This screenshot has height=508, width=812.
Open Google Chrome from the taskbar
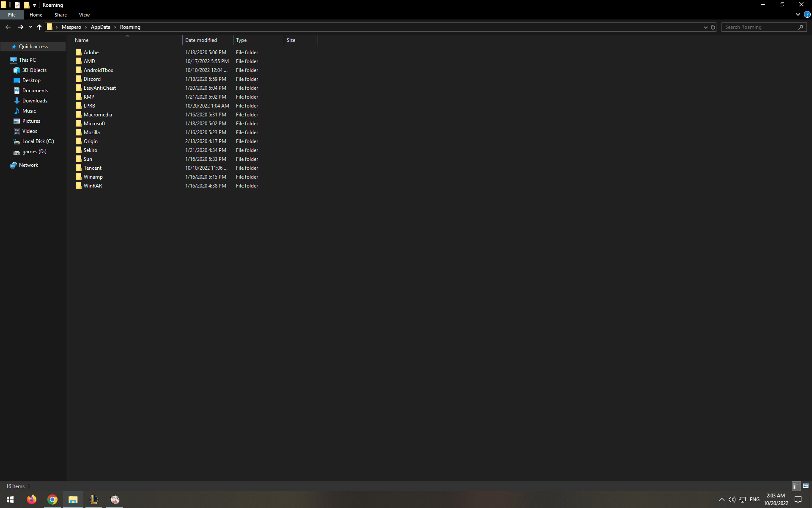pyautogui.click(x=52, y=500)
